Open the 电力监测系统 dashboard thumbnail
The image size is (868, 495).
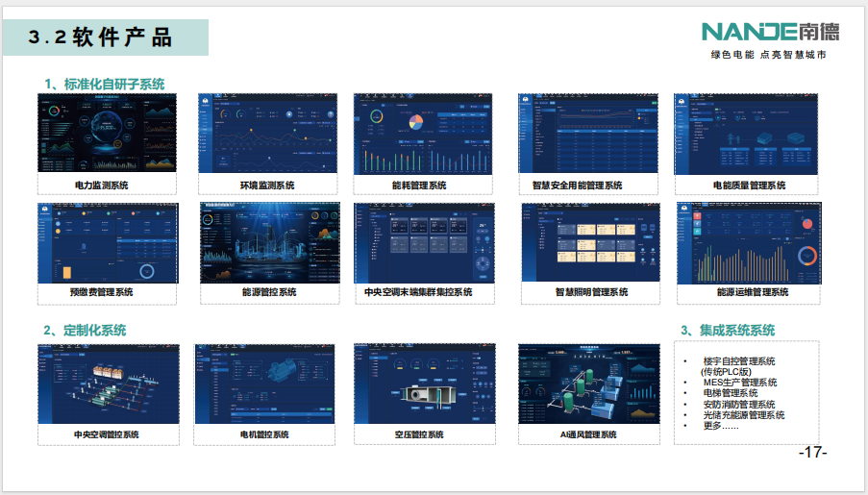[107, 134]
